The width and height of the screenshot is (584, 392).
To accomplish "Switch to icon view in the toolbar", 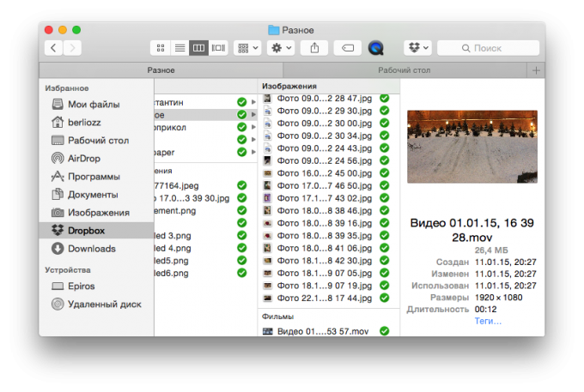I will [160, 48].
